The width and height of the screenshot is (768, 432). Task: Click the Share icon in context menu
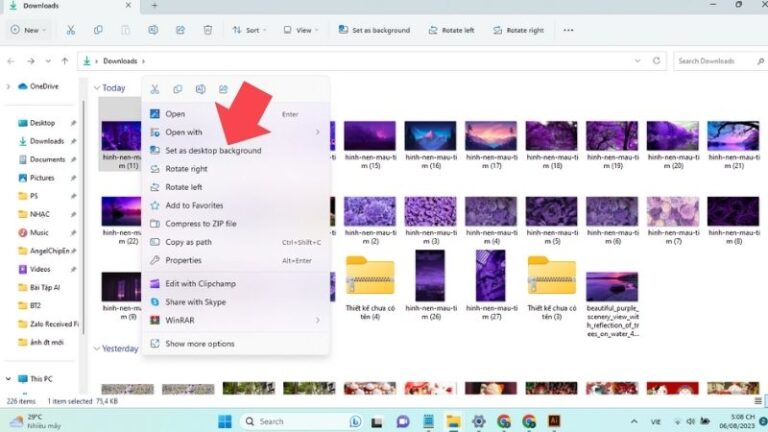(223, 90)
